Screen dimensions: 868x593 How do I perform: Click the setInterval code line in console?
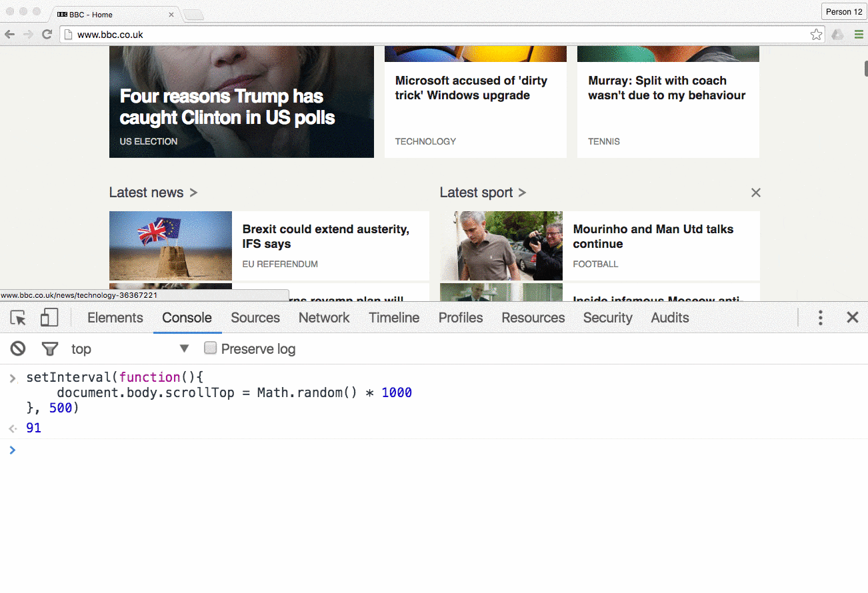click(115, 377)
